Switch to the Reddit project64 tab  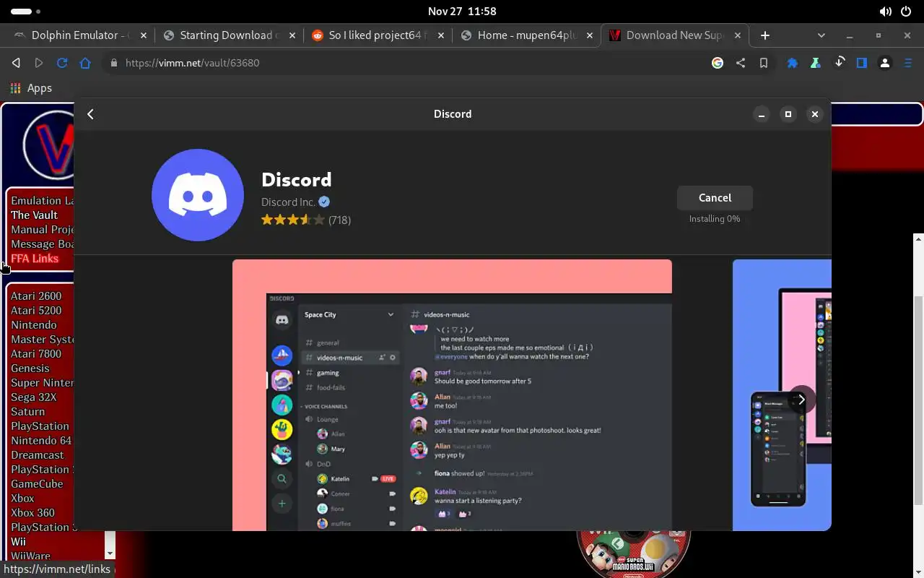point(375,35)
